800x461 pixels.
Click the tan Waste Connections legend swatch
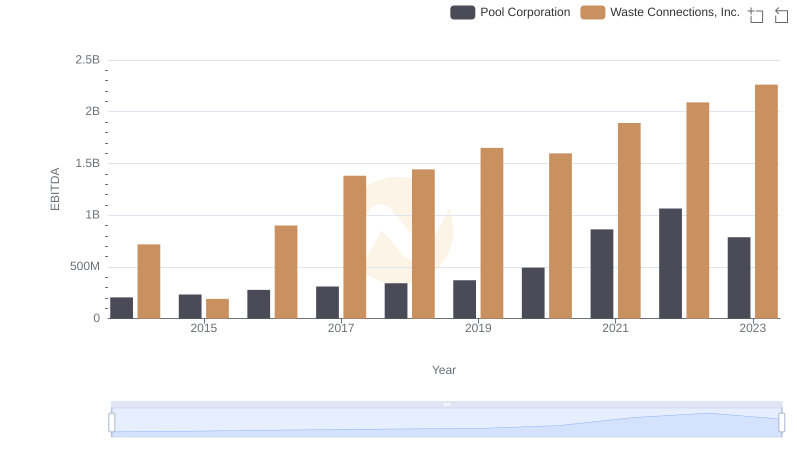coord(593,12)
